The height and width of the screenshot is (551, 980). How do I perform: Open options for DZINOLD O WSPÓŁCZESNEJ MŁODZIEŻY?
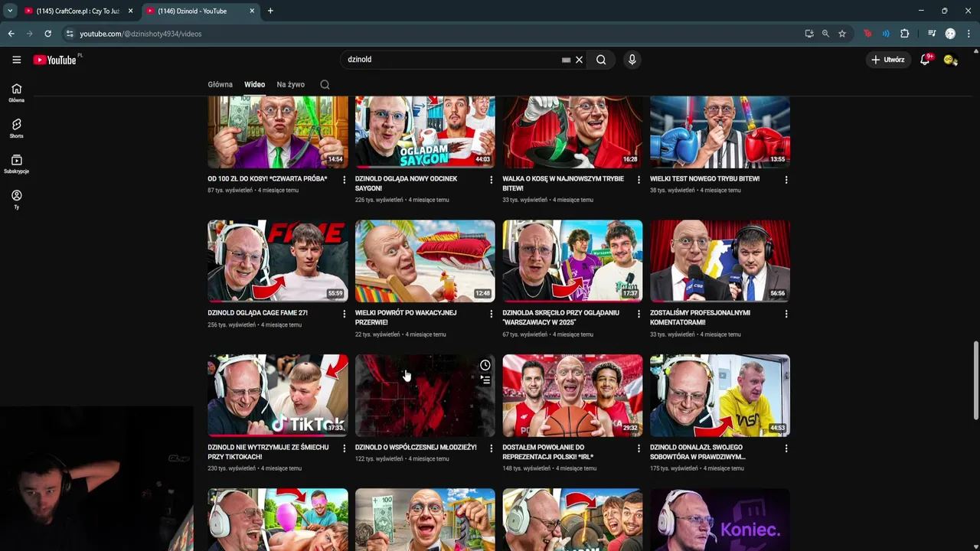[491, 448]
